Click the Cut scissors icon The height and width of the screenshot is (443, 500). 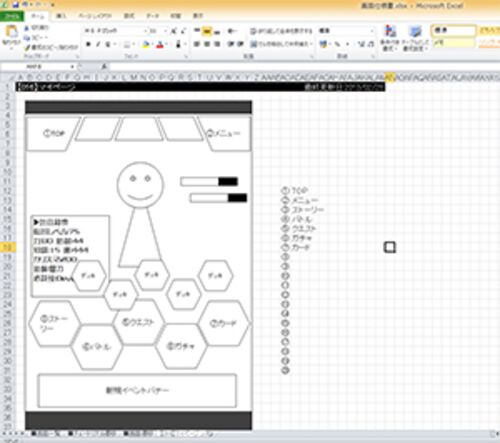[27, 28]
